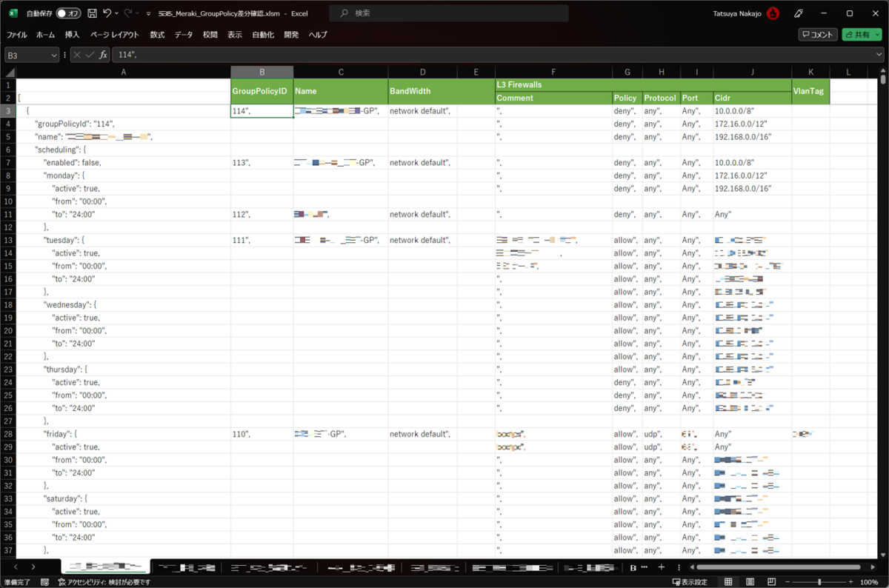The width and height of the screenshot is (889, 588).
Task: Click the vertical scrollbar thumb
Action: [882, 80]
